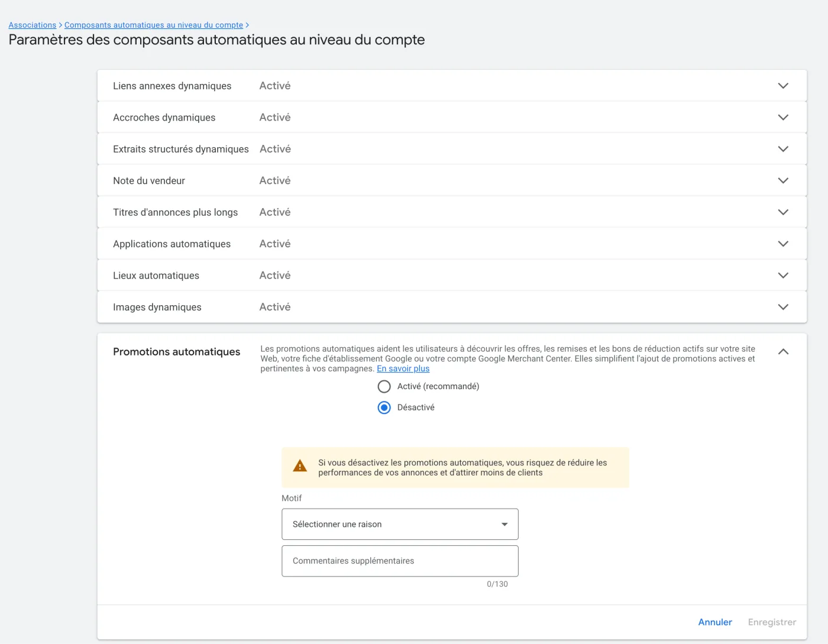Click the Note du vendeur label
Viewport: 828px width, 644px height.
click(x=149, y=181)
